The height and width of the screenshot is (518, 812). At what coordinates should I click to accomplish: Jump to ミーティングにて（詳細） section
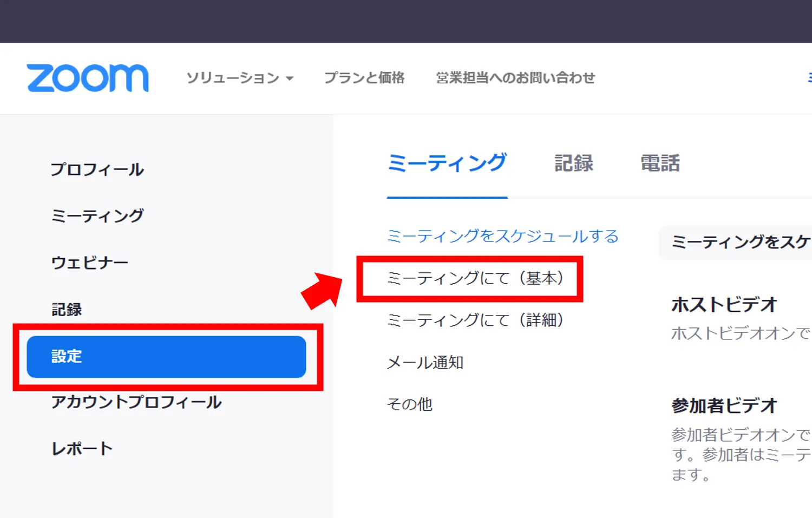coord(475,320)
